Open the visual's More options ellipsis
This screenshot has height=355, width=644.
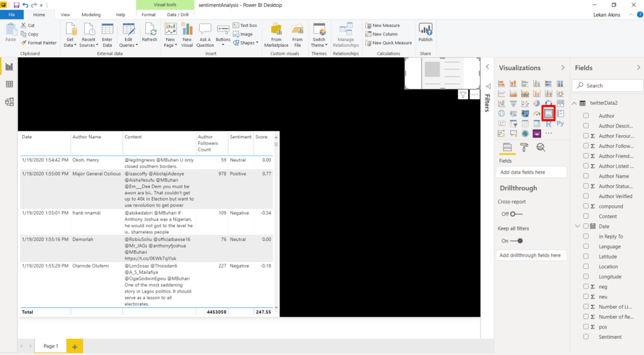(x=475, y=95)
